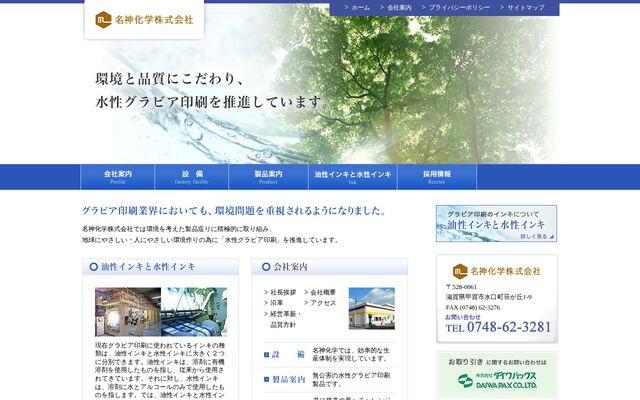Open the 経営革新・品質方針 link

[282, 319]
